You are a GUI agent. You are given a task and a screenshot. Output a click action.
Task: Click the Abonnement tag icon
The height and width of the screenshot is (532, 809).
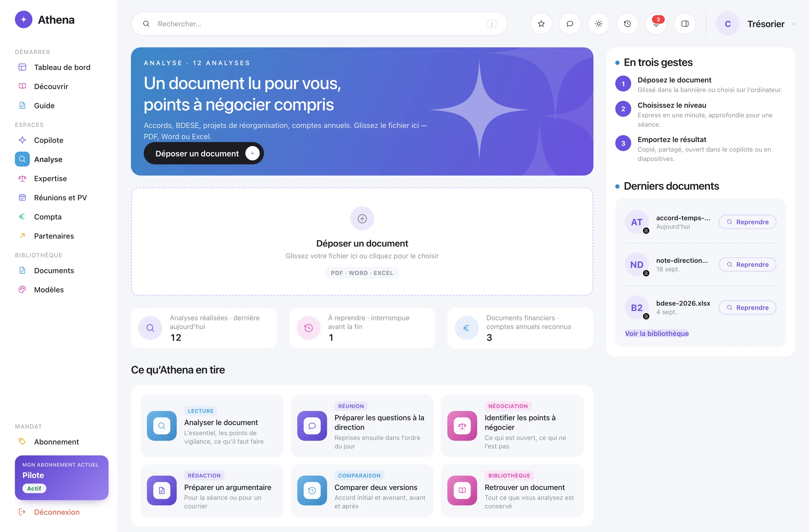[22, 442]
